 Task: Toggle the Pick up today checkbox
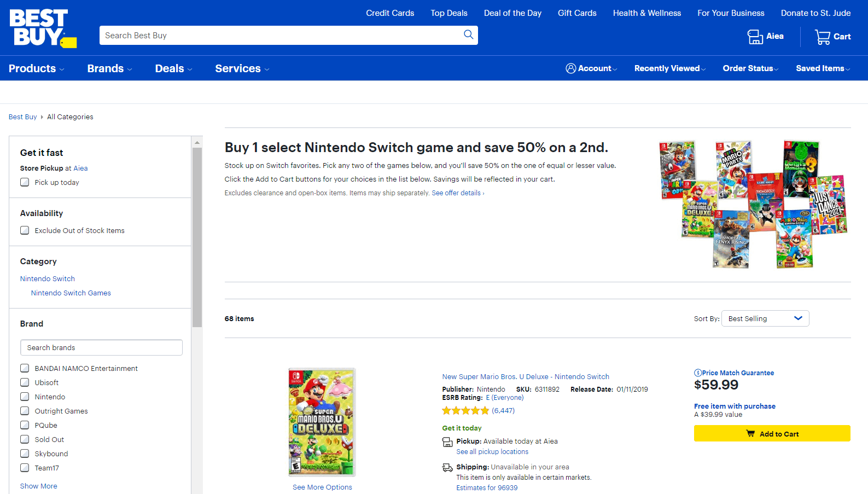25,182
